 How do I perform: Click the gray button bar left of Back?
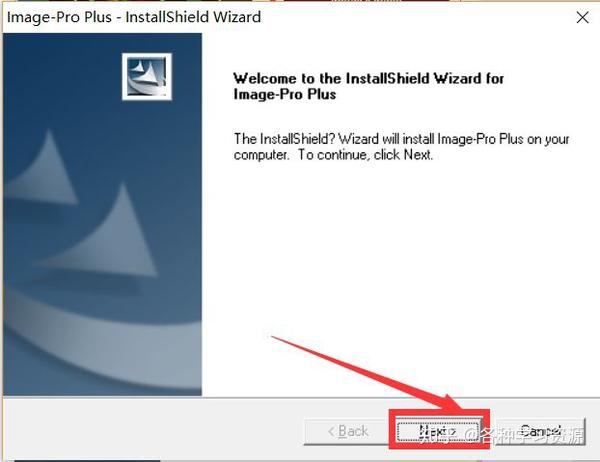pos(153,429)
